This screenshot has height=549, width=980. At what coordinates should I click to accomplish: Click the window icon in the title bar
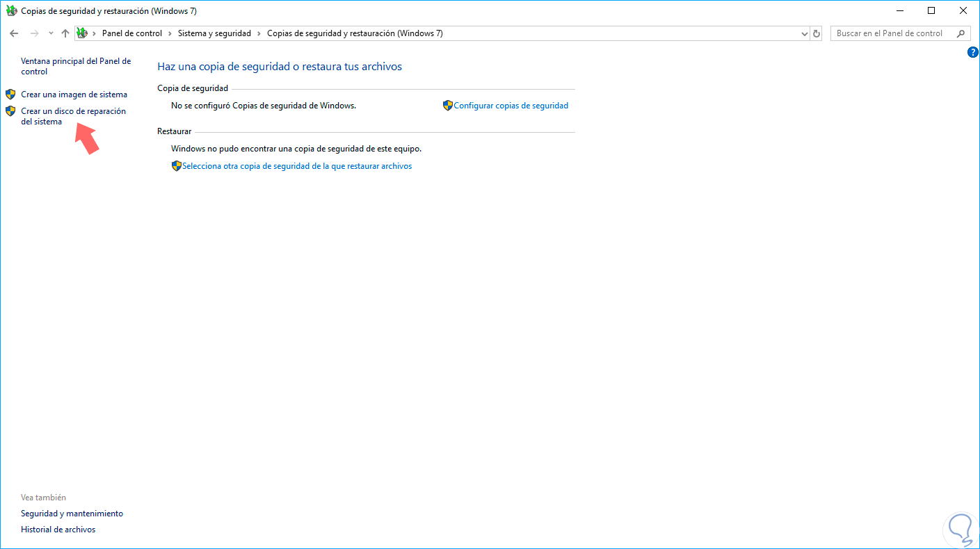click(x=12, y=11)
